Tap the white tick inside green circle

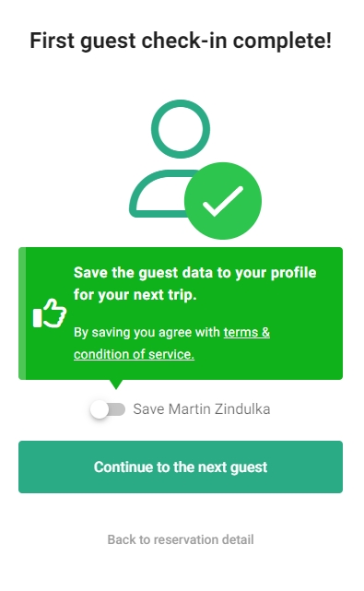pos(223,201)
